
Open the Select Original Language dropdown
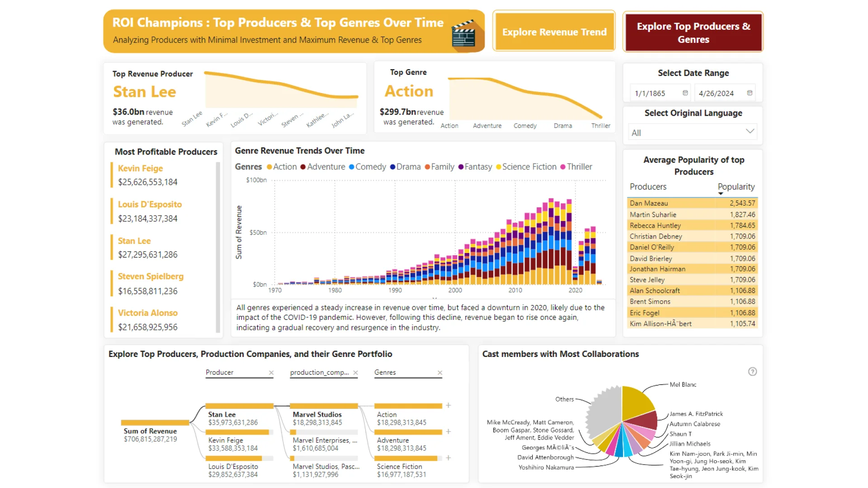[x=693, y=132]
